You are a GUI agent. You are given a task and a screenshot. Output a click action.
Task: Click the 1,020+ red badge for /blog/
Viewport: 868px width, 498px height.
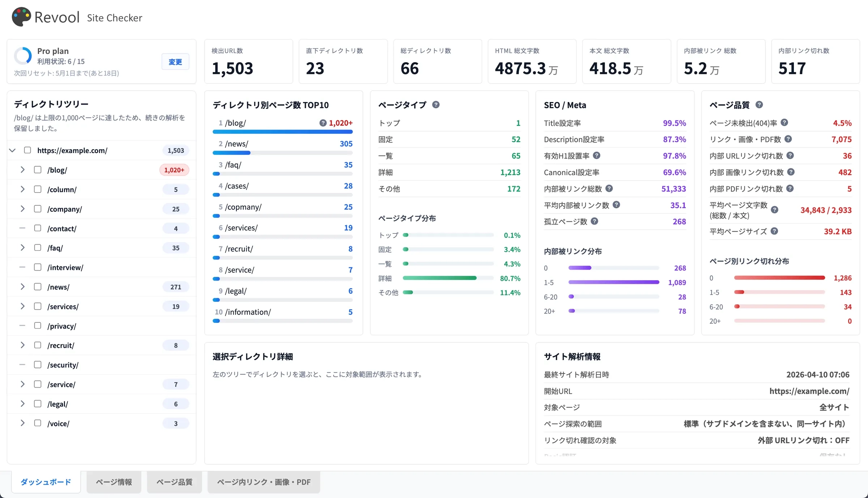[x=174, y=170]
